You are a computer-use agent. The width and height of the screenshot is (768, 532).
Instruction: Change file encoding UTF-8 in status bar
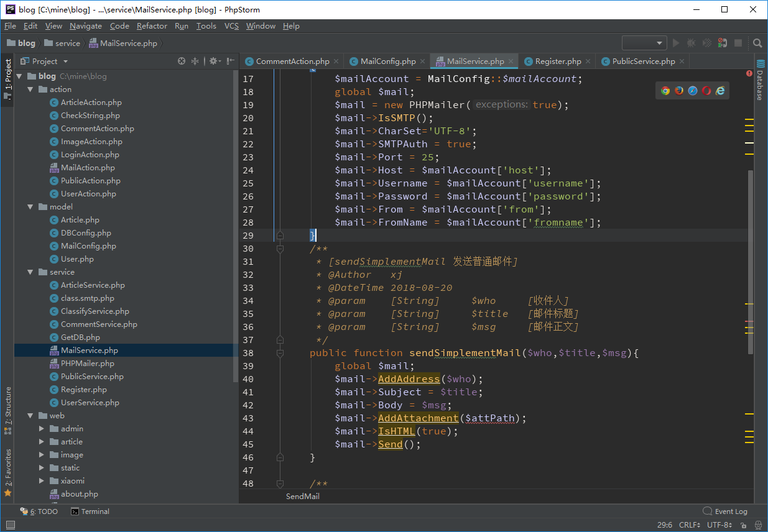point(719,525)
